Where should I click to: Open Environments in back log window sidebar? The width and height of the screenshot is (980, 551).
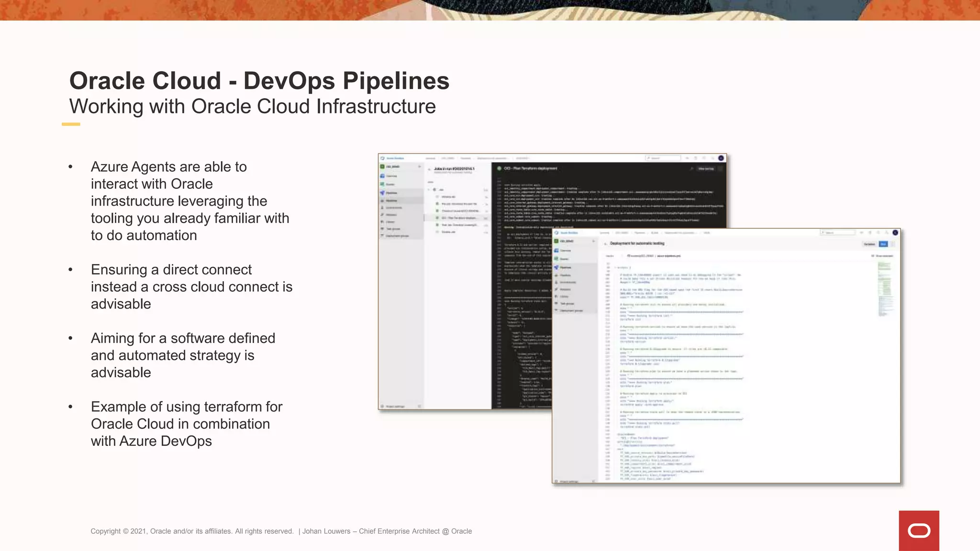(x=391, y=208)
